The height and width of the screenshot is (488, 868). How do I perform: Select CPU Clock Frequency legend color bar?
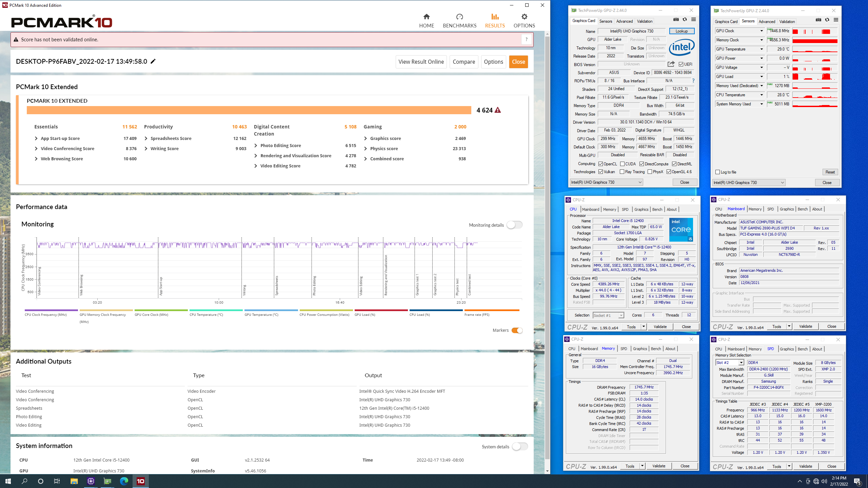(51, 310)
